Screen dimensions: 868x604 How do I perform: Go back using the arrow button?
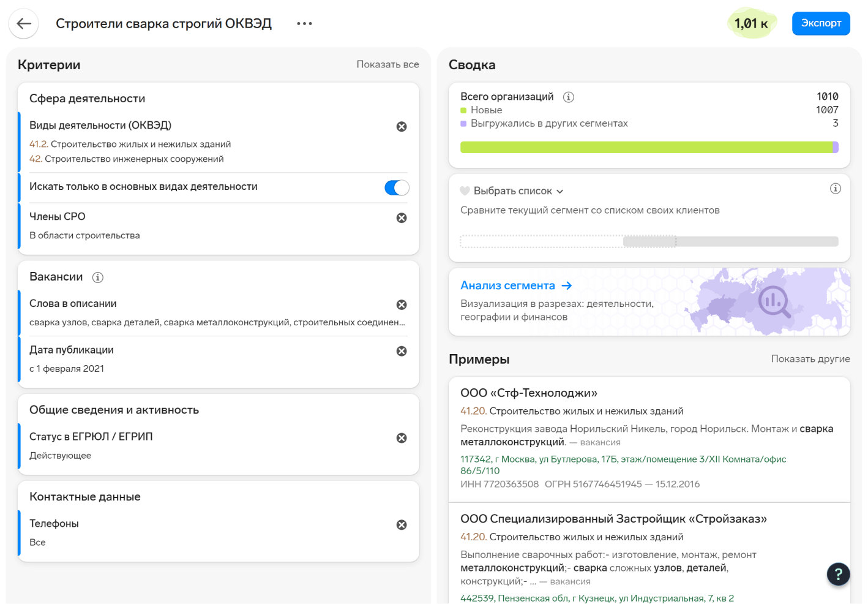tap(24, 24)
